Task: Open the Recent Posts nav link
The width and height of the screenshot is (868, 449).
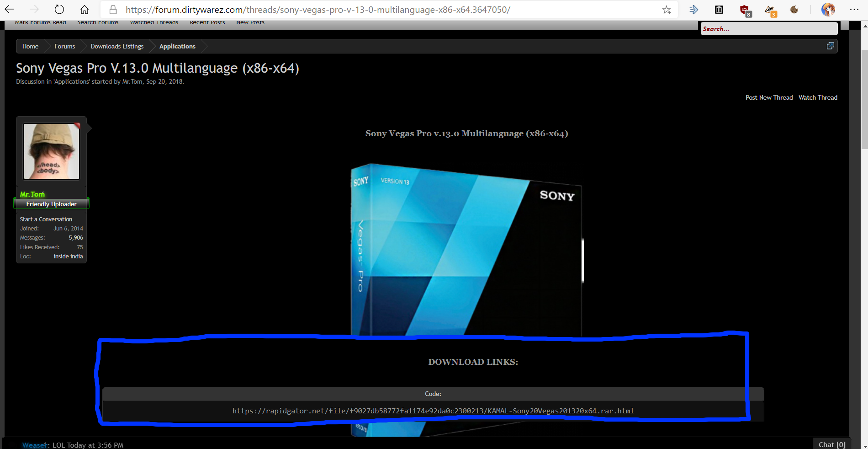Action: [207, 22]
